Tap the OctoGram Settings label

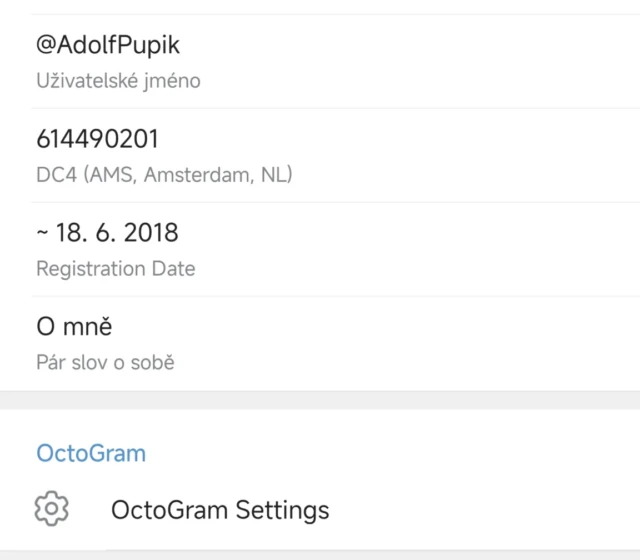point(220,510)
